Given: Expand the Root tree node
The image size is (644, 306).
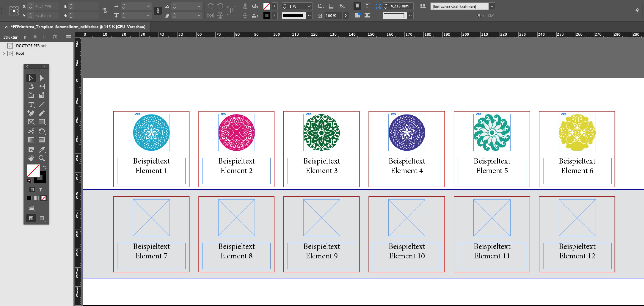Looking at the screenshot, I should pyautogui.click(x=4, y=53).
